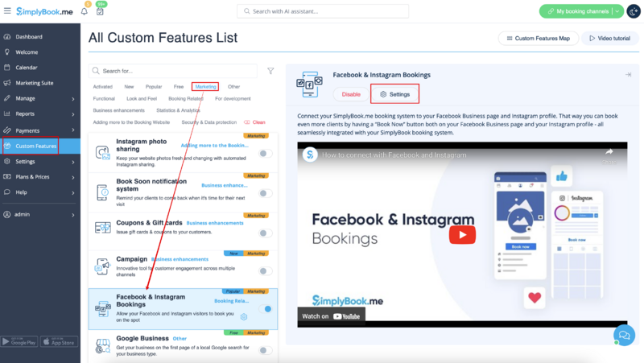The image size is (644, 363).
Task: Click the gear icon in Facebook & Instagram row
Action: click(x=244, y=316)
